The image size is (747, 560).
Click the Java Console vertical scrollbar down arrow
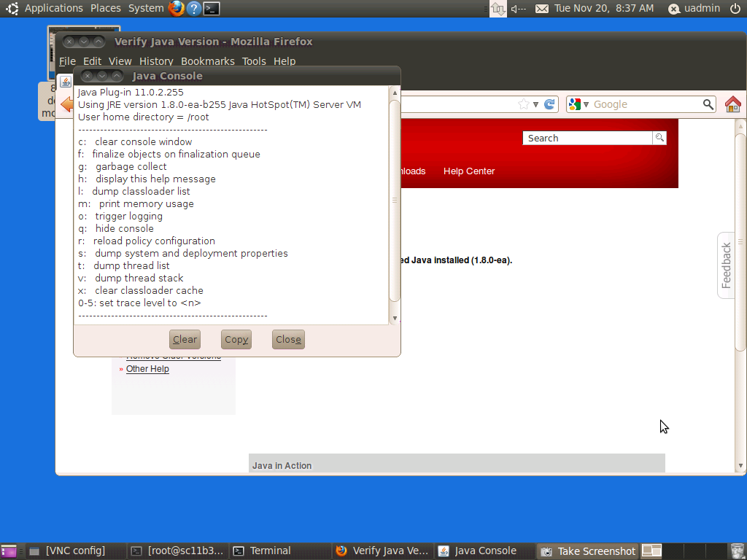click(395, 318)
